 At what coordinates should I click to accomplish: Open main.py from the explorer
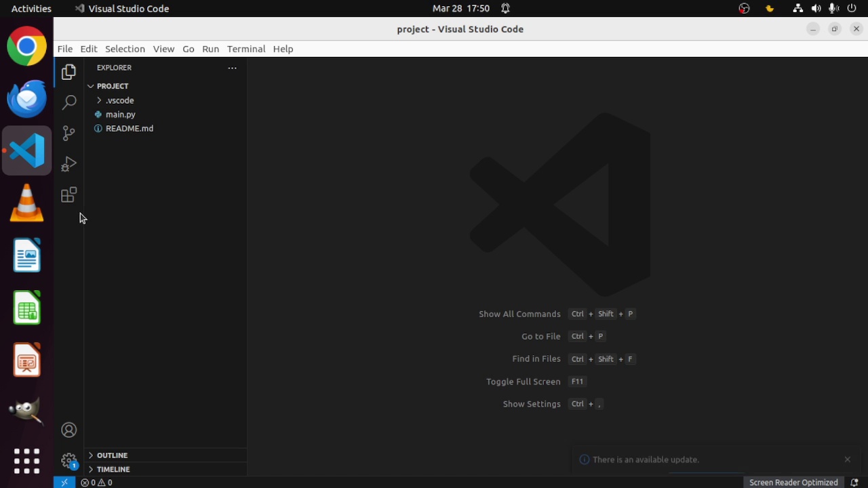[x=121, y=115]
